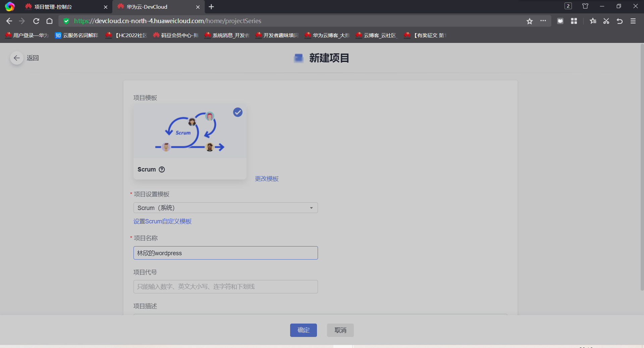Click the Scrum help question mark icon

162,169
